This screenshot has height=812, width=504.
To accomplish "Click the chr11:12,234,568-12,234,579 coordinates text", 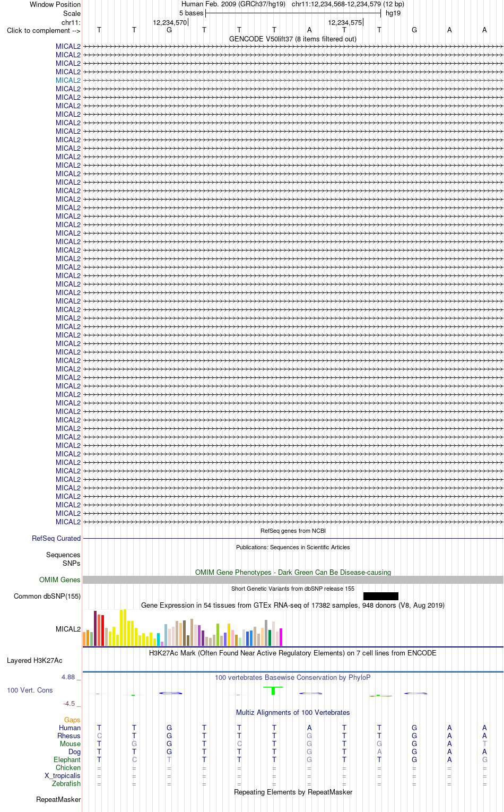I will click(x=336, y=4).
